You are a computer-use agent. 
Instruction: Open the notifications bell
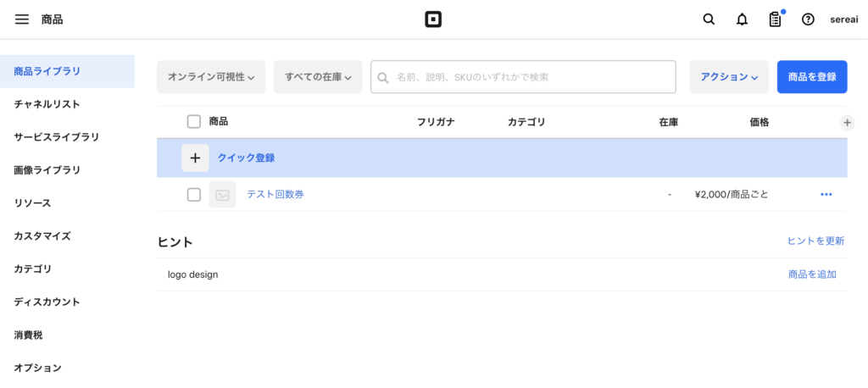coord(742,19)
